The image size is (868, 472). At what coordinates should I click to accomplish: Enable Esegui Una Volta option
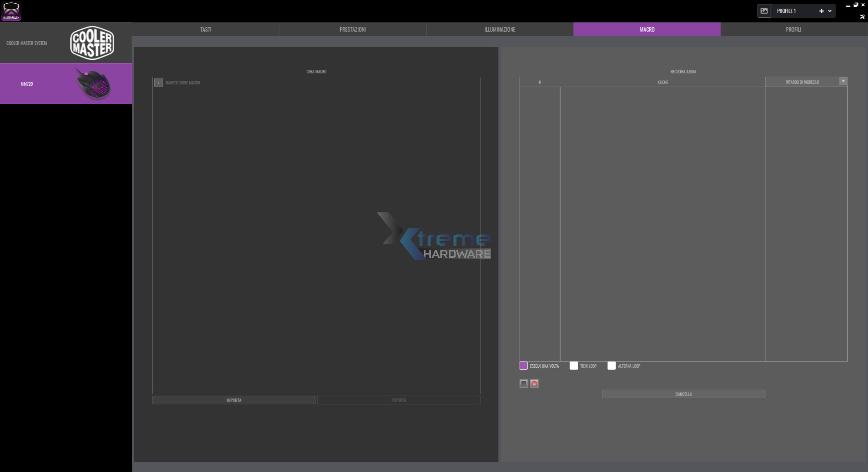[x=523, y=366]
